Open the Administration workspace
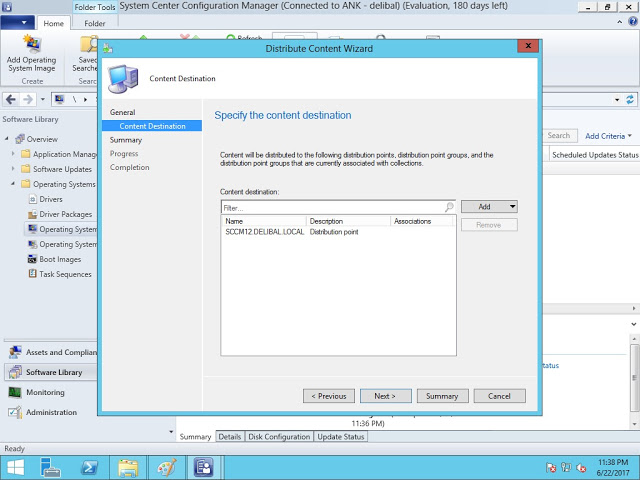The width and height of the screenshot is (640, 480). (x=50, y=412)
